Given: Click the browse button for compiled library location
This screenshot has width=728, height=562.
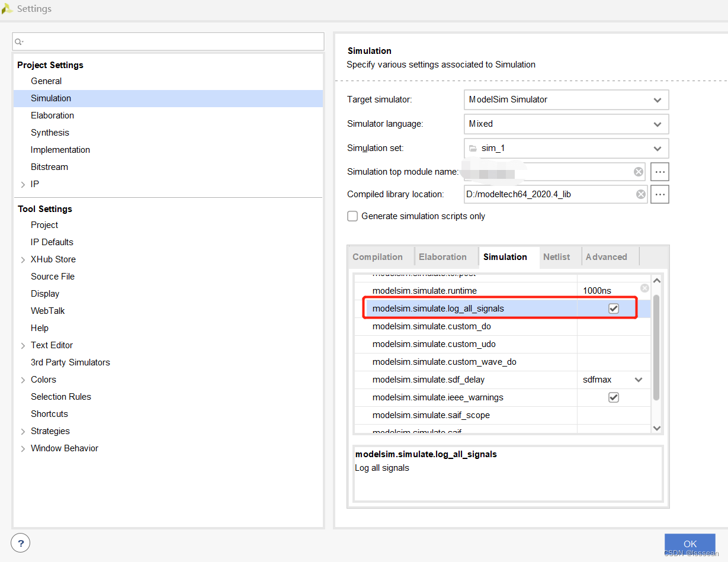Looking at the screenshot, I should tap(659, 194).
